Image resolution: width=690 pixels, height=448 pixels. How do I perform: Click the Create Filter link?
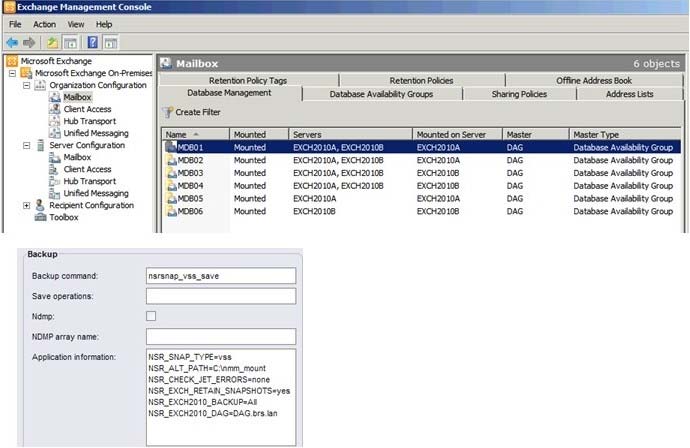[198, 113]
